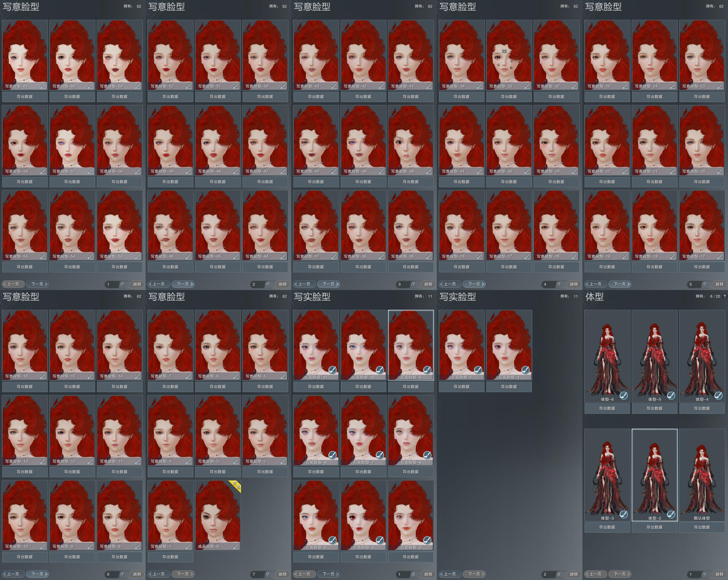Click 跳转 beside the 5/7 page field

point(719,284)
